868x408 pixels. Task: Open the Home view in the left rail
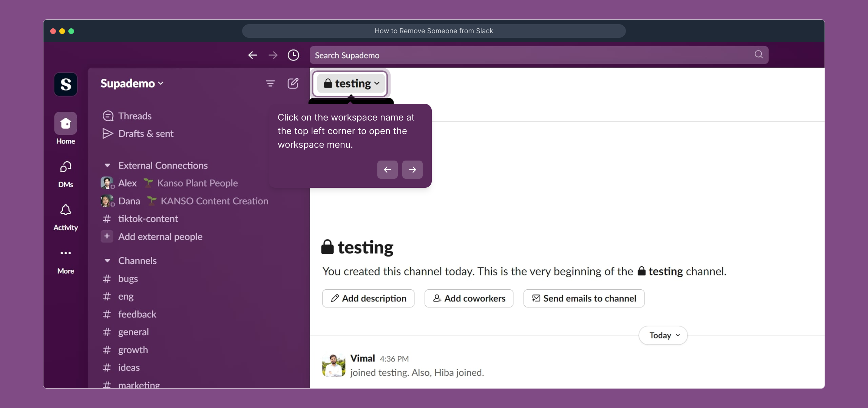pyautogui.click(x=65, y=124)
